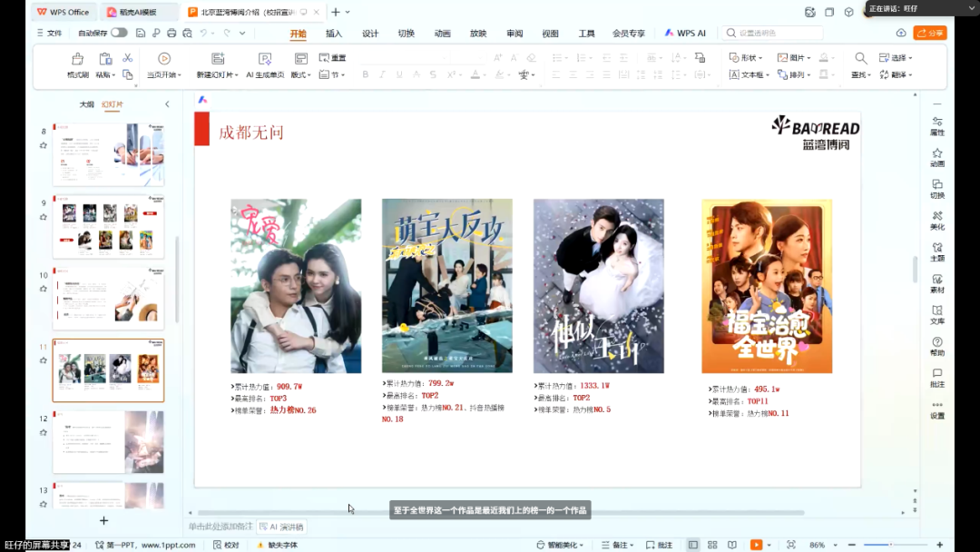
Task: Switch to normal view in status bar
Action: coord(693,545)
